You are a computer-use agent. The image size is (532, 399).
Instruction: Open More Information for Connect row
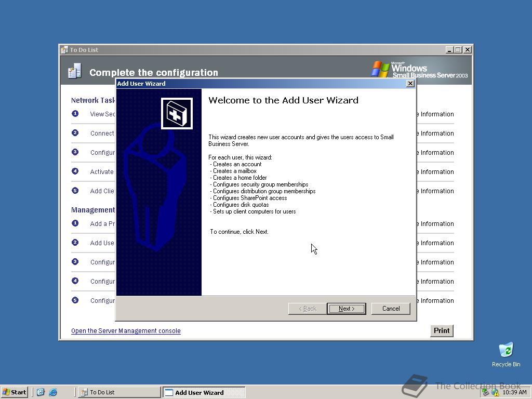[435, 134]
